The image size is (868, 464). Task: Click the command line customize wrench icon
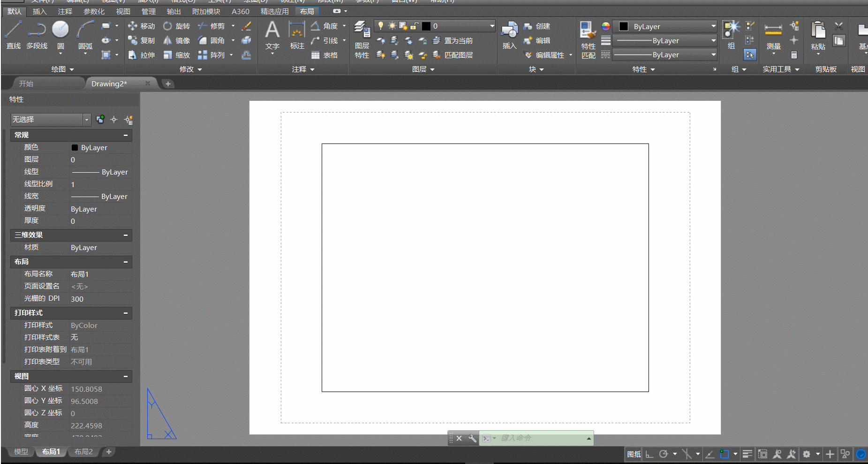(472, 438)
